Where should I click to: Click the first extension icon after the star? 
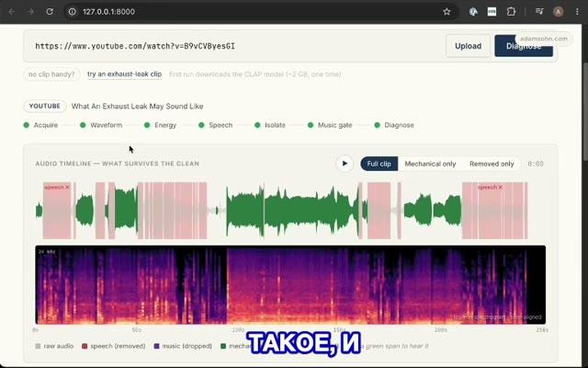click(x=473, y=12)
